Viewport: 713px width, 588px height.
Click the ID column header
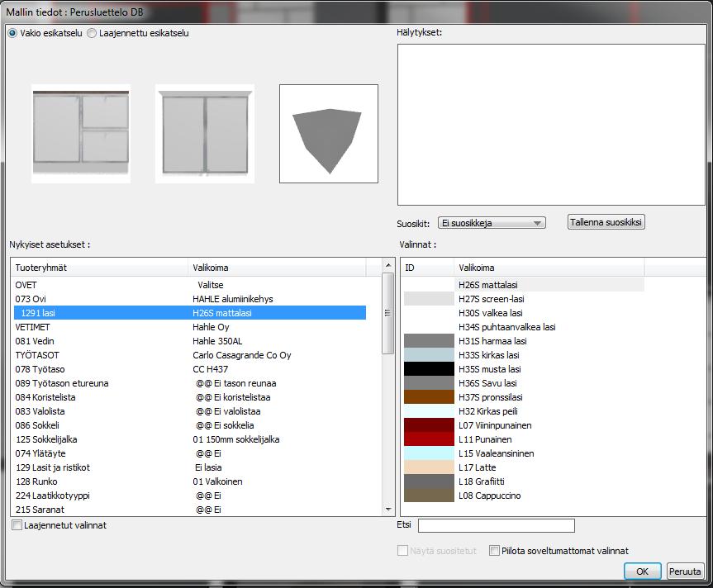tap(428, 268)
